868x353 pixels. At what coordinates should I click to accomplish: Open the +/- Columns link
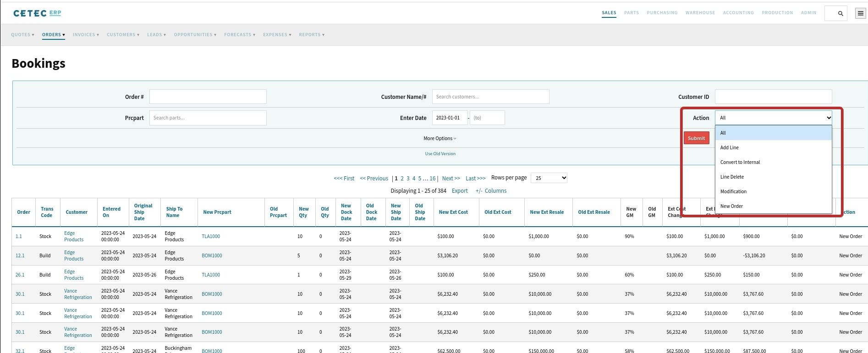coord(491,191)
